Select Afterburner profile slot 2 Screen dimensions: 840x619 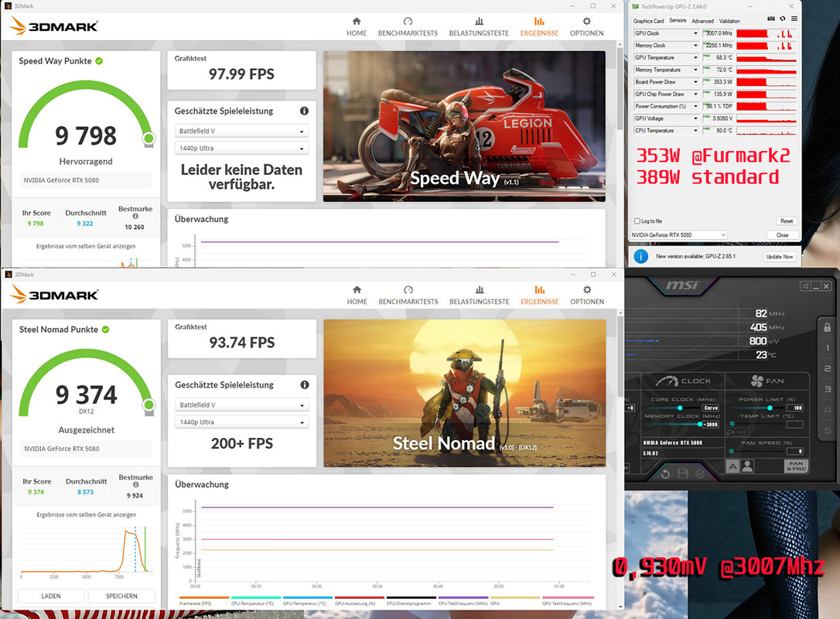pos(827,368)
